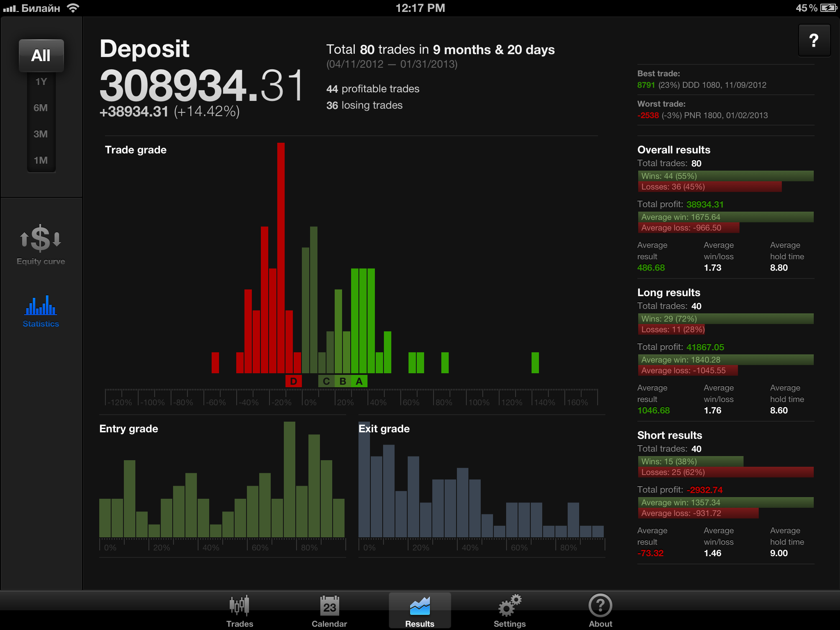Tap the Wi-Fi status icon
This screenshot has height=630, width=840.
coord(73,8)
